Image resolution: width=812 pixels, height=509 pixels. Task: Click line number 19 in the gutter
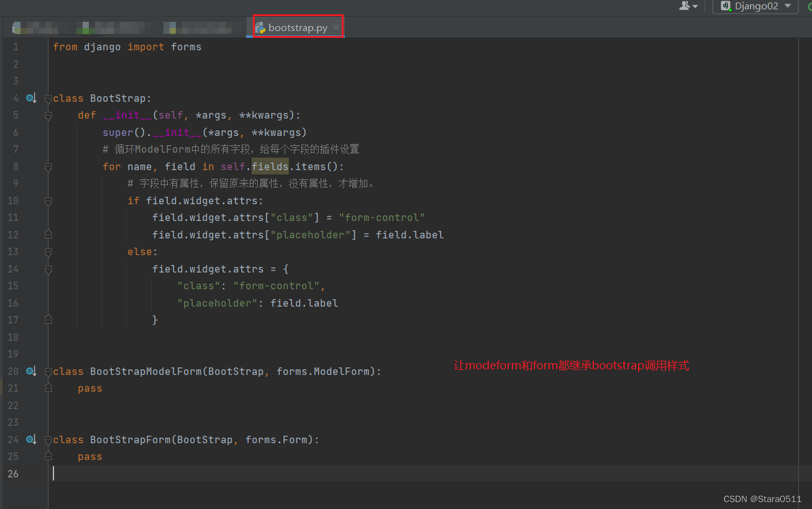coord(12,354)
